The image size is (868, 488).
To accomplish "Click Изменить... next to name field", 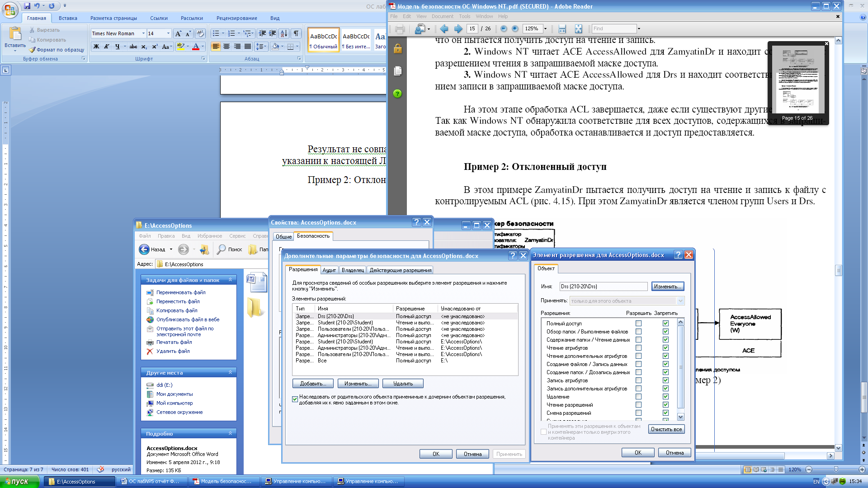I will (x=668, y=286).
